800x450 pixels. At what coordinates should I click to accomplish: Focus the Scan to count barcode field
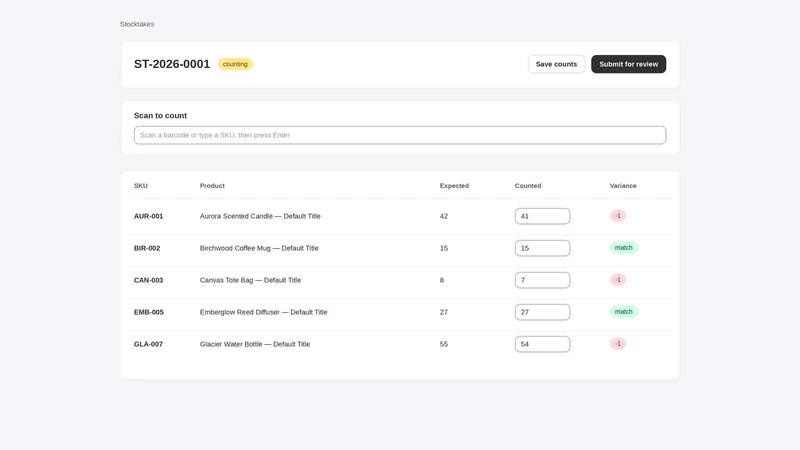pyautogui.click(x=400, y=135)
